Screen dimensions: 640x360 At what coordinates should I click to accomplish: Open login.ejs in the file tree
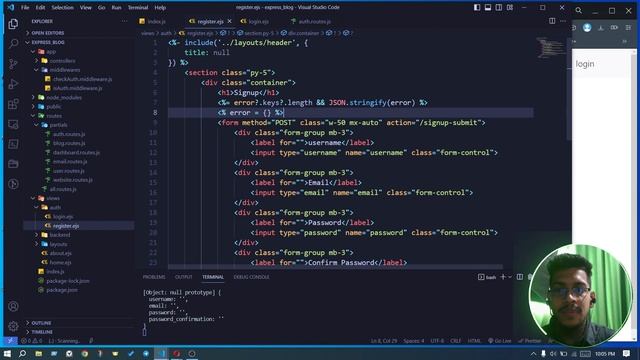63,216
